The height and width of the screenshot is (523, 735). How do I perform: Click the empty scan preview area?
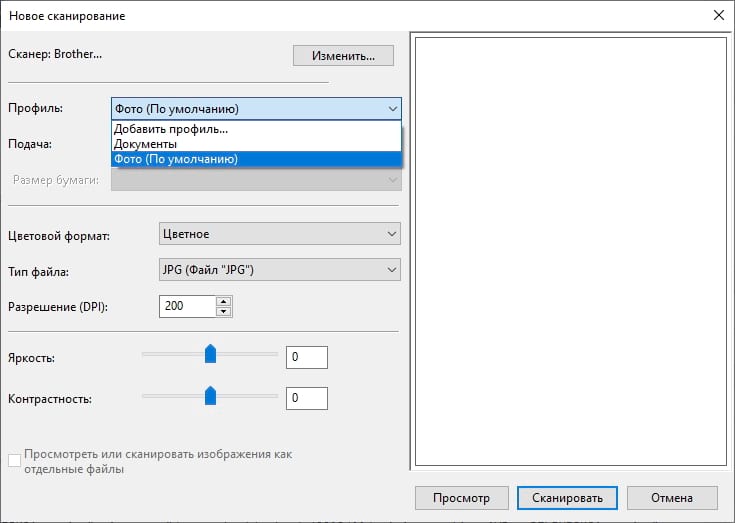(569, 250)
